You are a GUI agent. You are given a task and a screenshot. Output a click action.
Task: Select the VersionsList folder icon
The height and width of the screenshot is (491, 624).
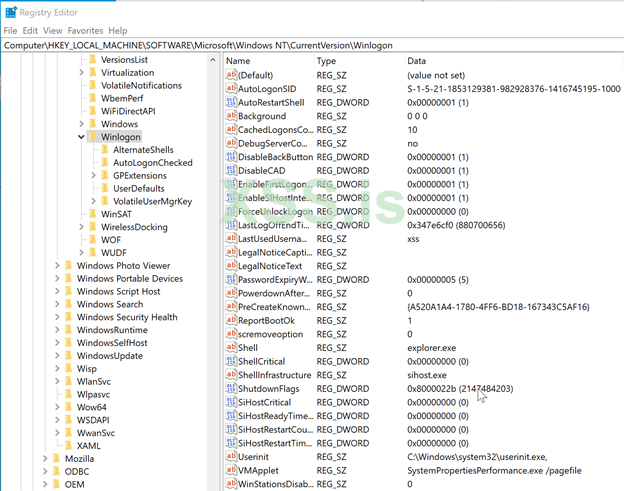coord(93,60)
